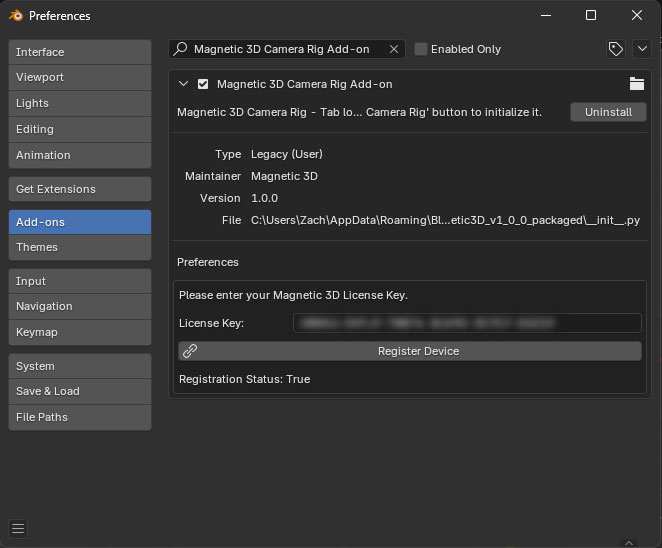Image resolution: width=662 pixels, height=548 pixels.
Task: Click the add-on file path text
Action: (445, 220)
